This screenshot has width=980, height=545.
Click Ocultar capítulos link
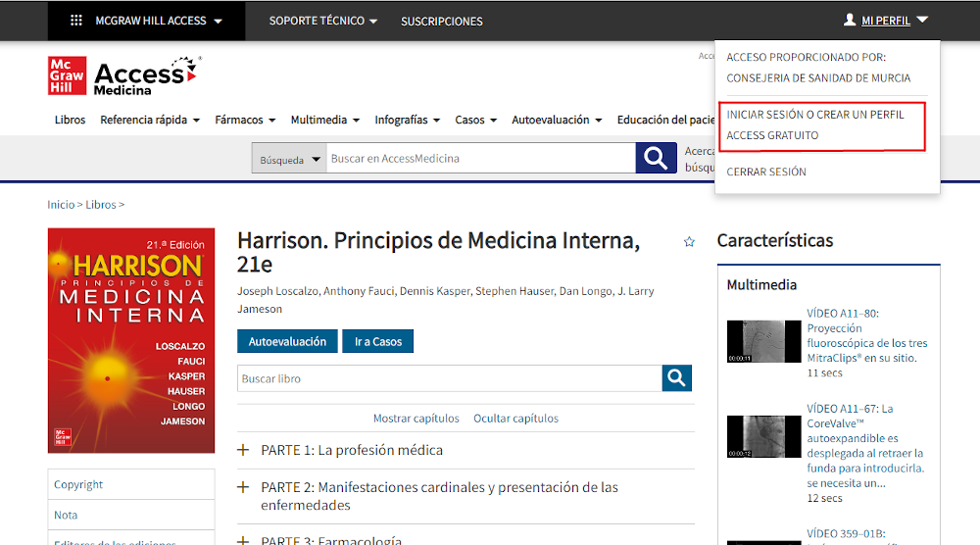click(515, 419)
